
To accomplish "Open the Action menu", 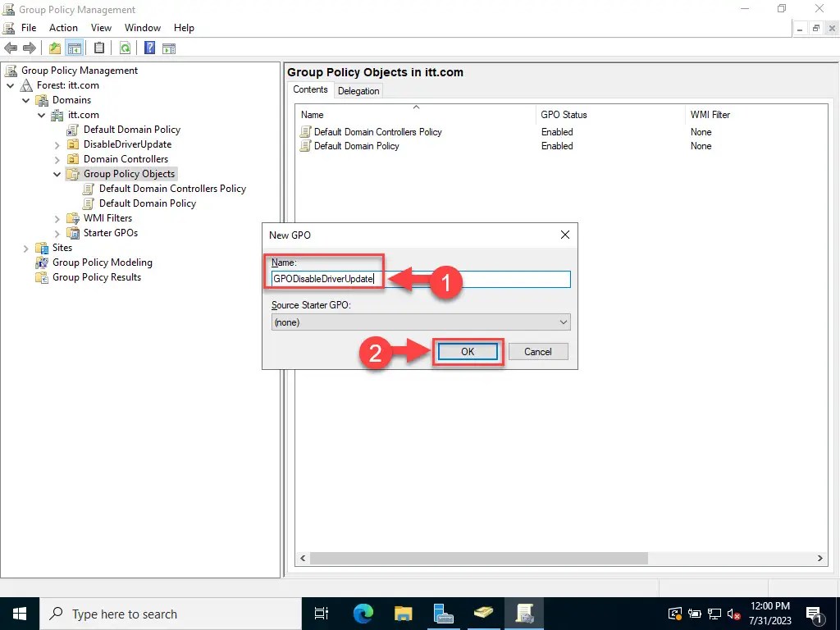I will click(63, 27).
